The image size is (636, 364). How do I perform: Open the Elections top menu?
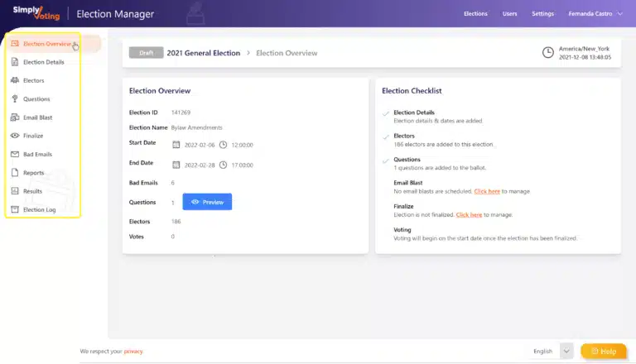tap(475, 13)
